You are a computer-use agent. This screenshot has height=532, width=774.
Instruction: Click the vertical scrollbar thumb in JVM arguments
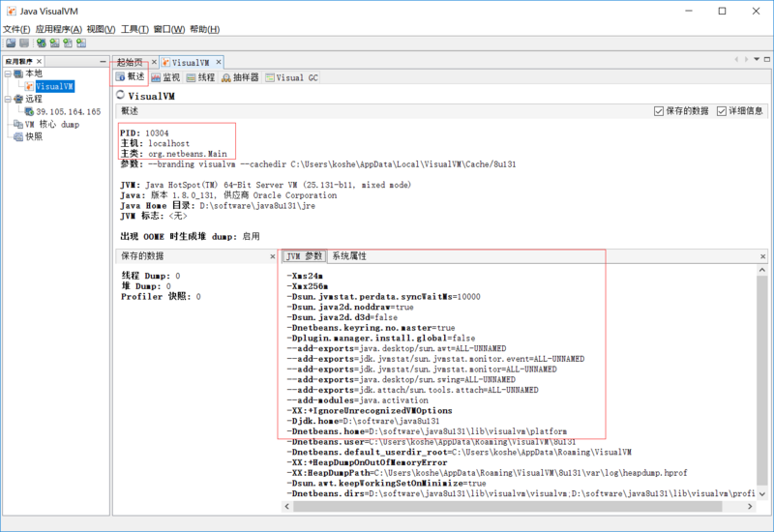tap(762, 380)
